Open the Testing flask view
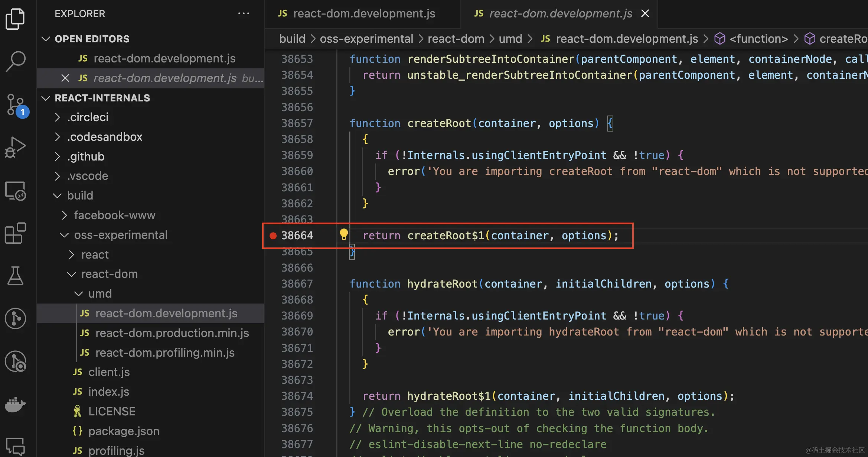This screenshot has height=457, width=868. [x=15, y=276]
